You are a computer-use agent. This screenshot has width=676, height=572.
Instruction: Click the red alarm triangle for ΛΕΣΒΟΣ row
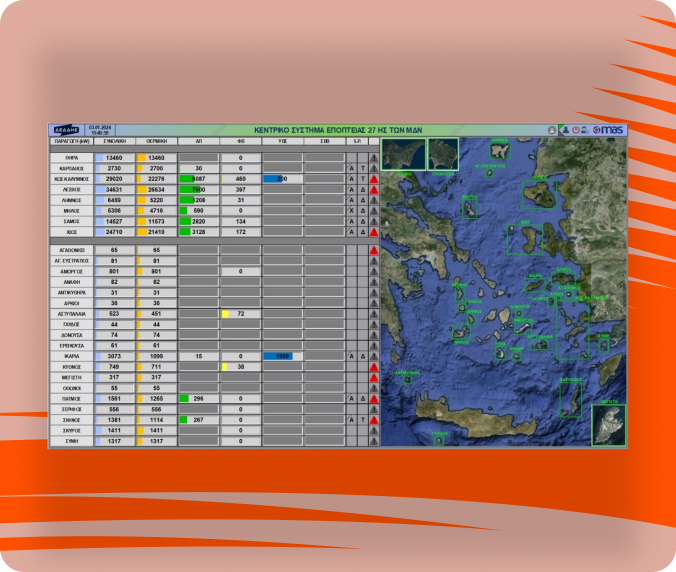pyautogui.click(x=373, y=189)
